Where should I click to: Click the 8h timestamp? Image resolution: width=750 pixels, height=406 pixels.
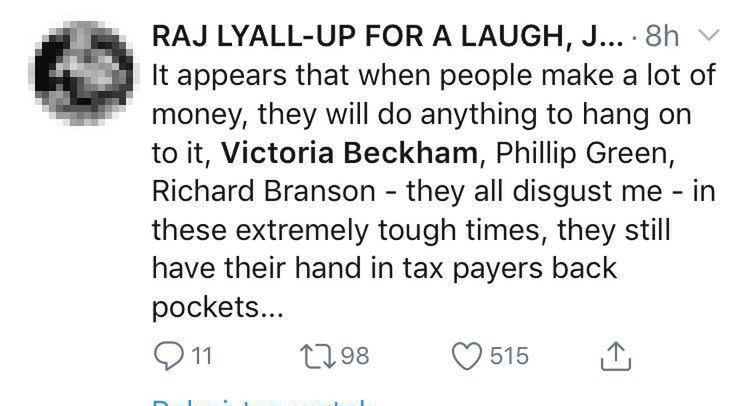664,38
